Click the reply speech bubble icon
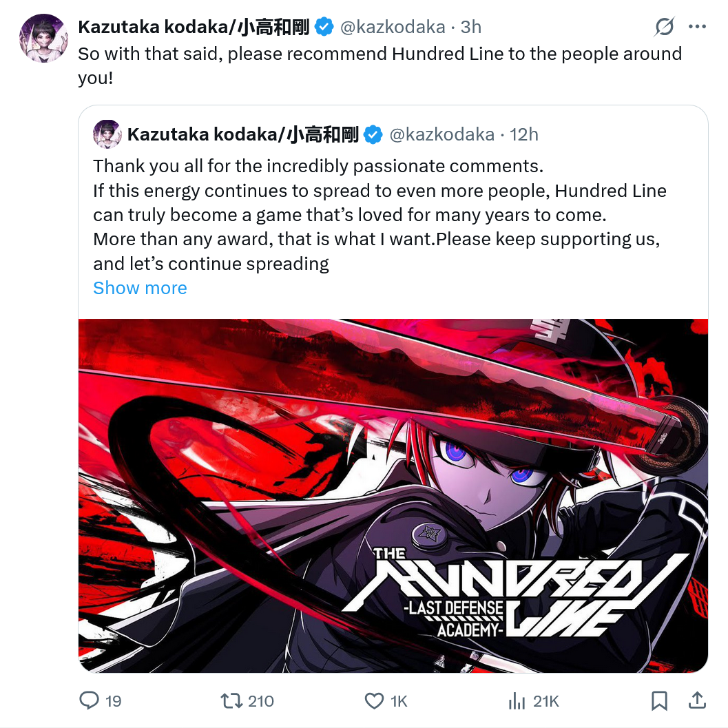728x728 pixels. pyautogui.click(x=89, y=700)
